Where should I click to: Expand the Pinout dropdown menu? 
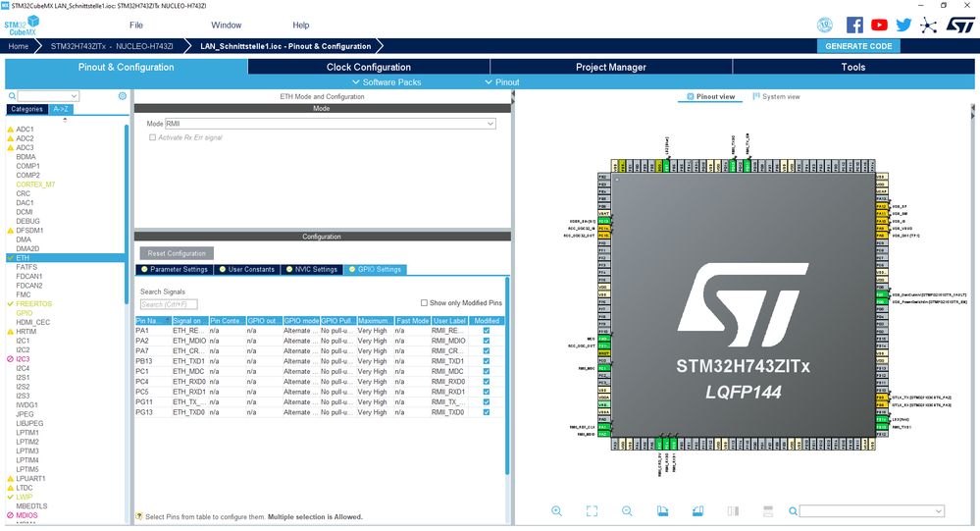pyautogui.click(x=502, y=81)
